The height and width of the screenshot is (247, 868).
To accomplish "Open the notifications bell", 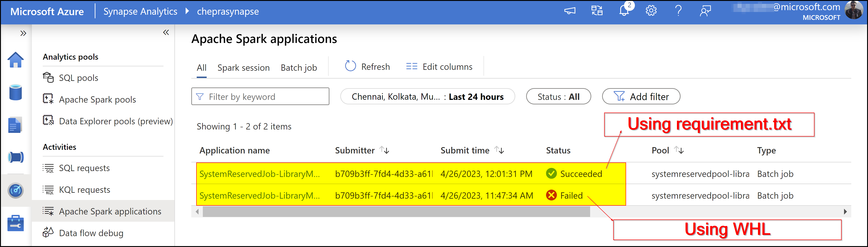I will (x=624, y=10).
